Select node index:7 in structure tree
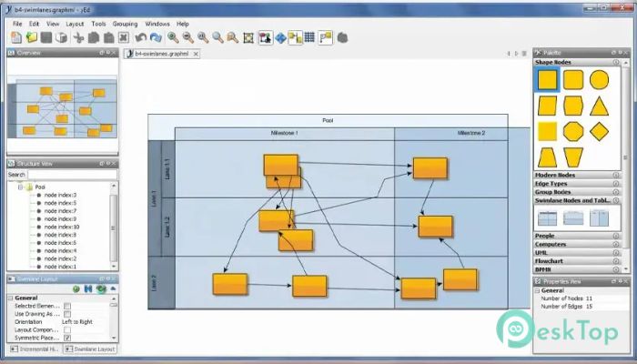Viewport: 637px width, 364px height. point(60,211)
